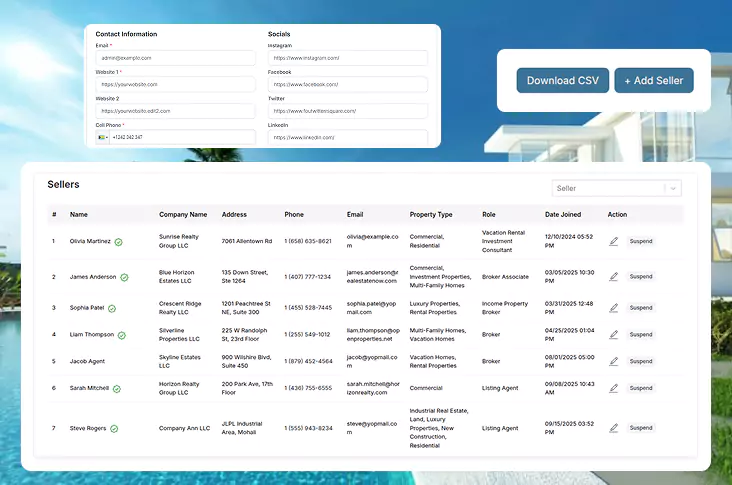Edit Steve Rogers with pencil icon
This screenshot has width=732, height=485.
(x=613, y=428)
